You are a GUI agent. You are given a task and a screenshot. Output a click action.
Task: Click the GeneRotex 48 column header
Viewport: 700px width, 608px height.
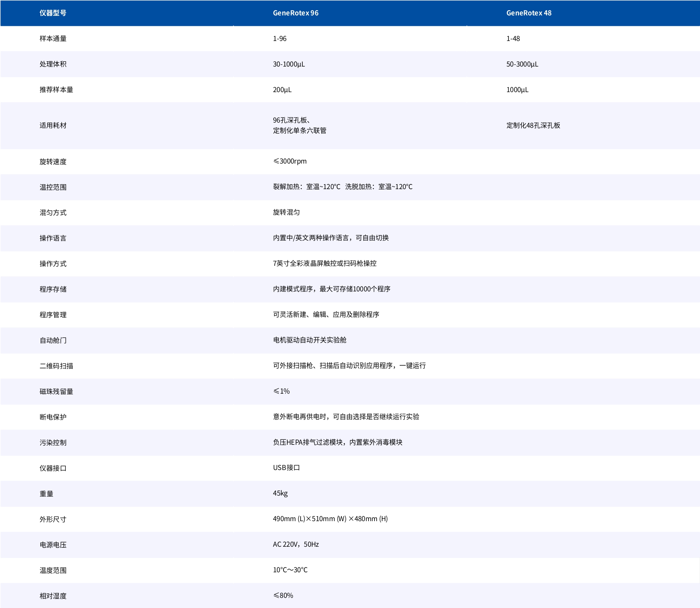(528, 13)
